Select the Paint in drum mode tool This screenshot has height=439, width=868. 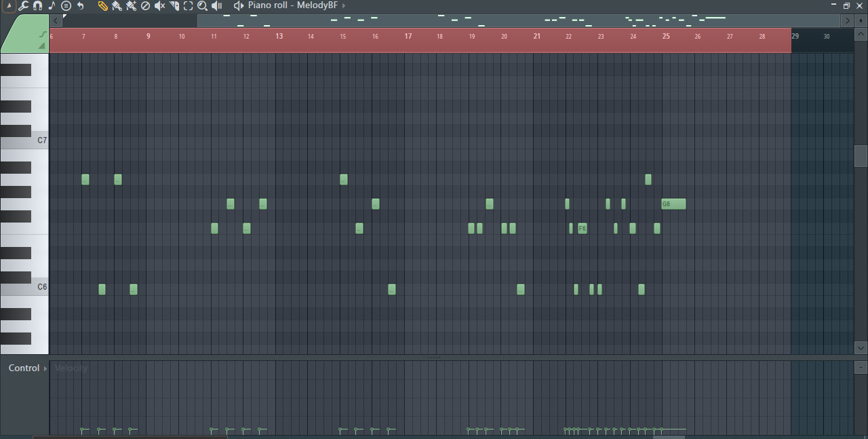130,5
